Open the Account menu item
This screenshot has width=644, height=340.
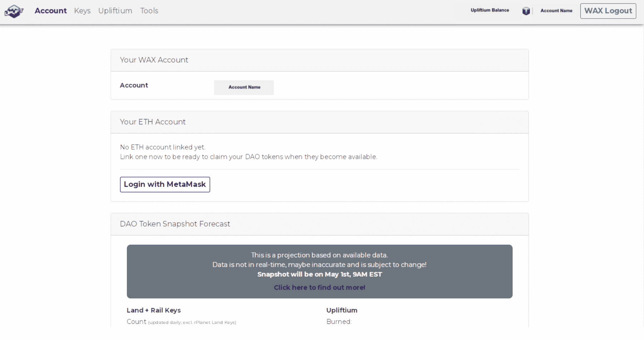click(51, 11)
